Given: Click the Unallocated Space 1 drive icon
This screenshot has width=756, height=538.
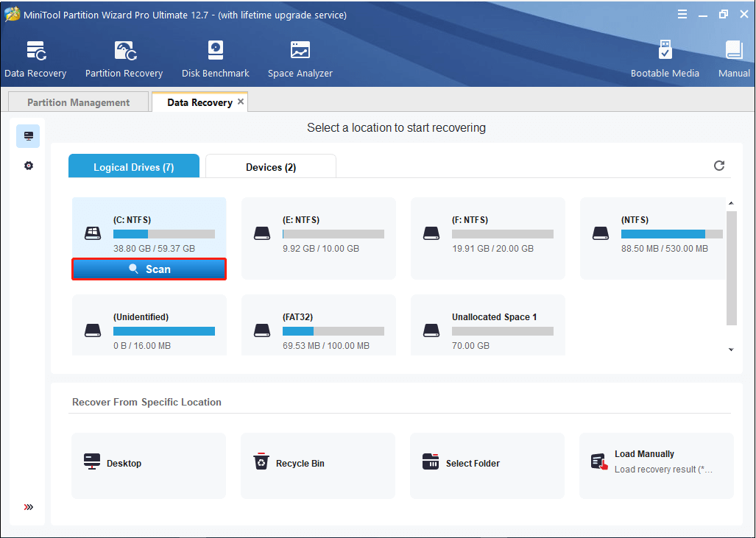Looking at the screenshot, I should click(x=431, y=330).
